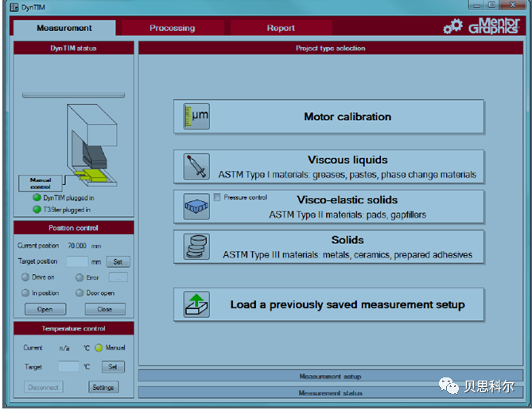Select Motor calibration project type

click(328, 116)
